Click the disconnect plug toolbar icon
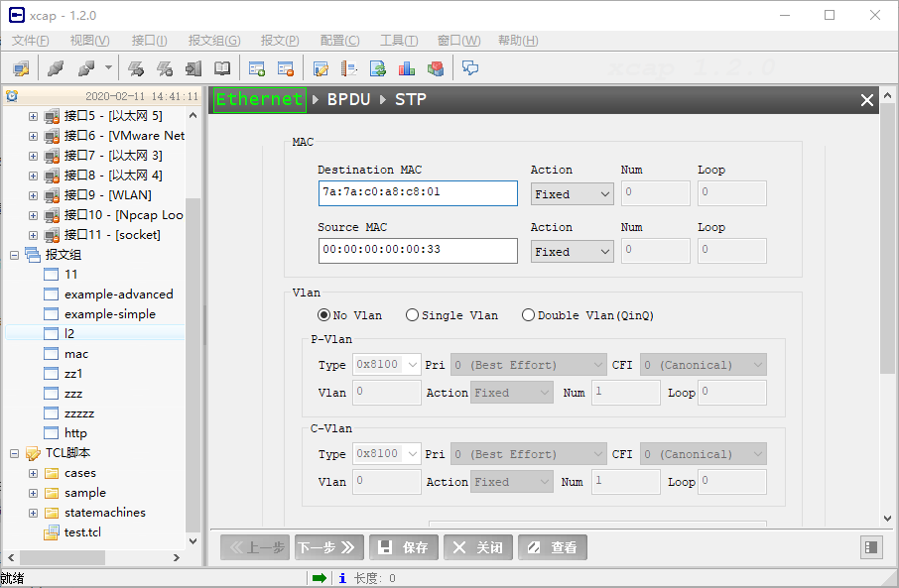The image size is (899, 588). click(x=86, y=68)
